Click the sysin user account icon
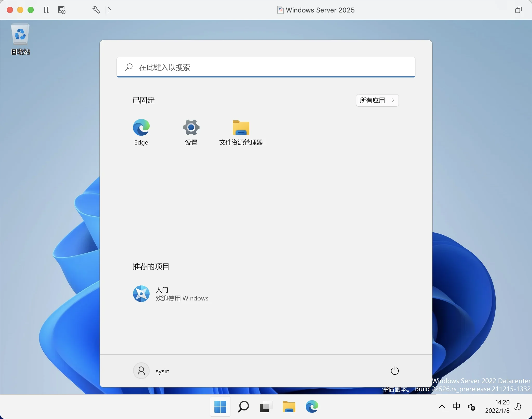 [141, 370]
